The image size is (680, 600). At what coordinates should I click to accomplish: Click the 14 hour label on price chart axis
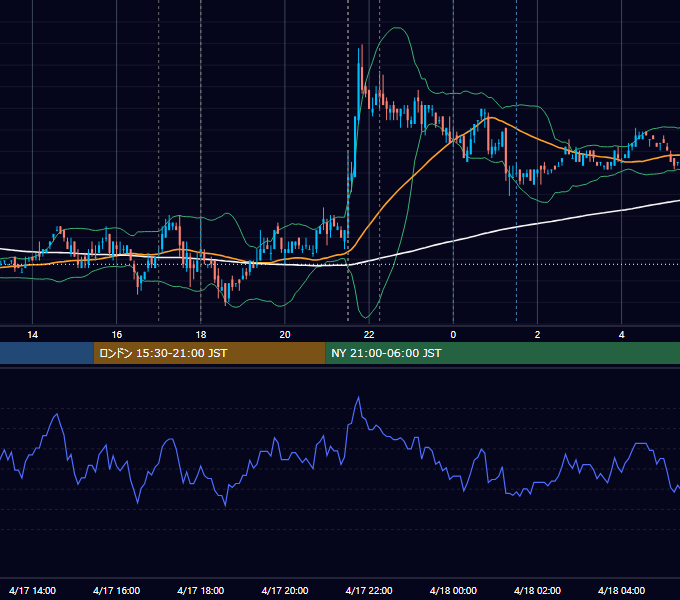(33, 335)
